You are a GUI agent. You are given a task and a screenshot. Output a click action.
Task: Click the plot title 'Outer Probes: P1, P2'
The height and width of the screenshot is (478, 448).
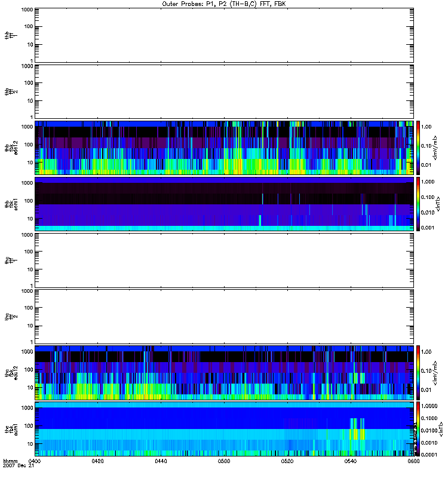click(x=224, y=4)
